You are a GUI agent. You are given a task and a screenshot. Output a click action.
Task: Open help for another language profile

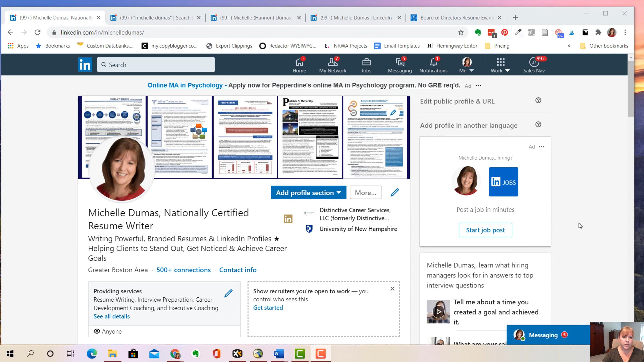[538, 124]
